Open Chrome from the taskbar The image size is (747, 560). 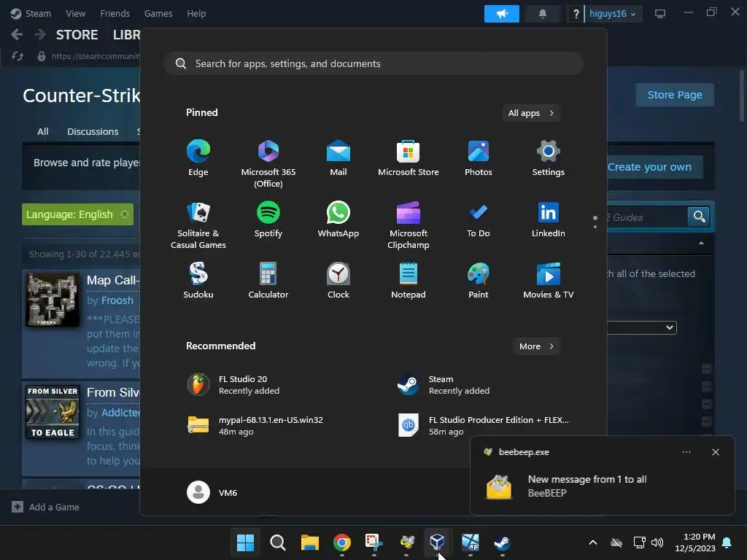pyautogui.click(x=341, y=542)
